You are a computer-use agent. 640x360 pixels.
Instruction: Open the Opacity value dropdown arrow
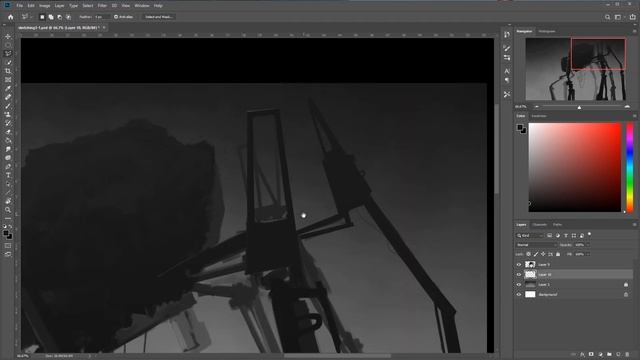[x=588, y=245]
